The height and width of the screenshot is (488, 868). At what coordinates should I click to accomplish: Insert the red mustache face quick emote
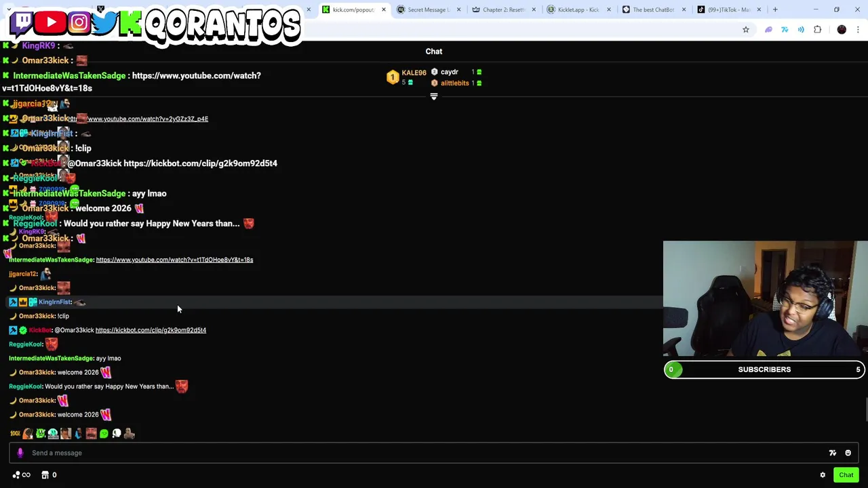[91, 434]
